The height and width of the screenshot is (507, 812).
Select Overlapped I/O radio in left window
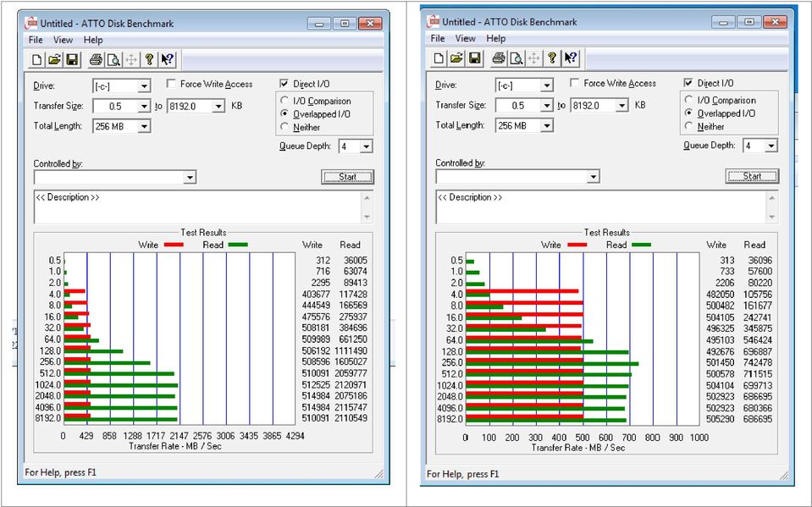284,113
